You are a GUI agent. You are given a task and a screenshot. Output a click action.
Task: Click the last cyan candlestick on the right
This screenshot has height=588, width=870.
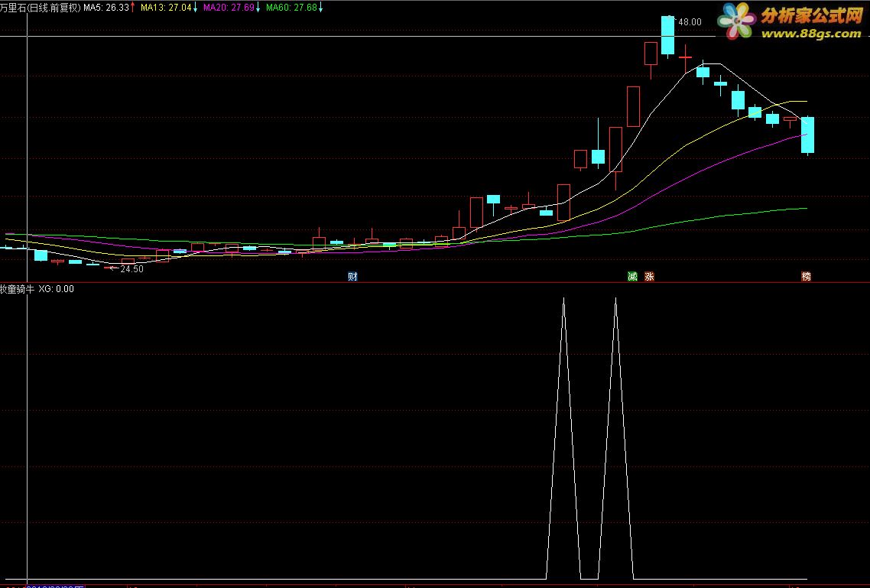point(807,135)
